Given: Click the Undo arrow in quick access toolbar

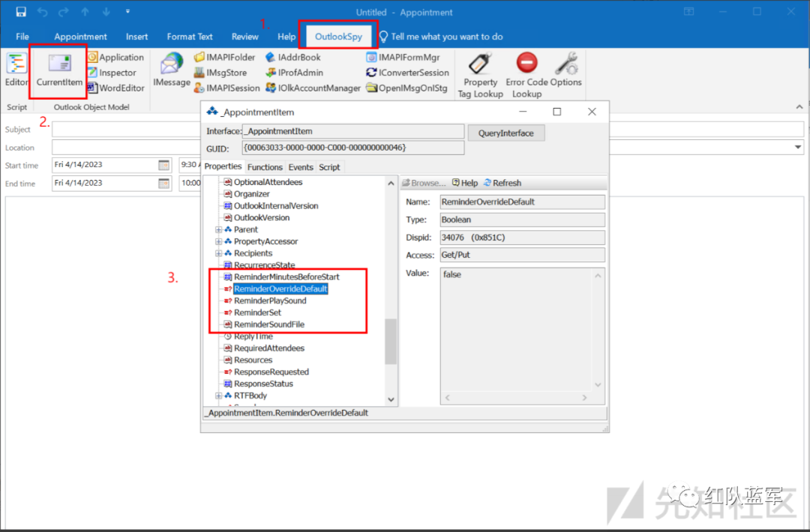Looking at the screenshot, I should pyautogui.click(x=42, y=12).
